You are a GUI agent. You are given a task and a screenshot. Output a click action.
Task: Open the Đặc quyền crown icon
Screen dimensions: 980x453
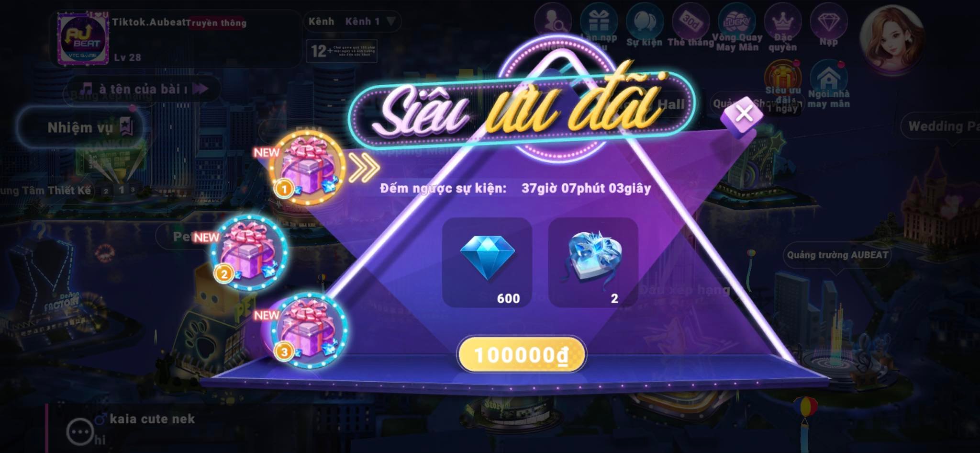point(783,28)
